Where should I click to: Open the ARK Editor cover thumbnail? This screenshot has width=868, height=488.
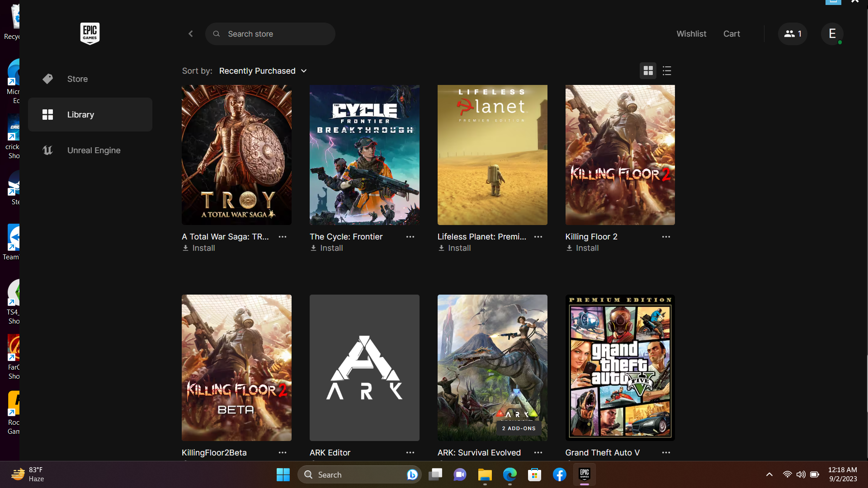[x=364, y=368]
